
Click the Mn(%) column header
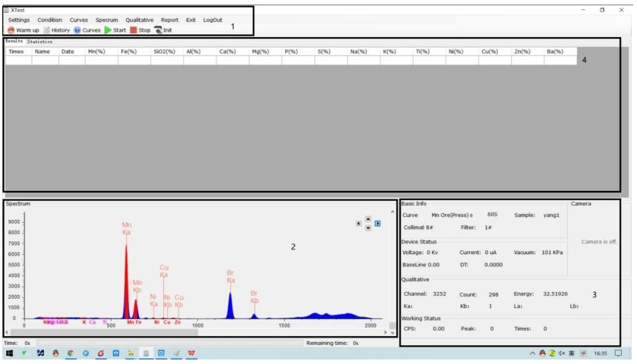96,52
